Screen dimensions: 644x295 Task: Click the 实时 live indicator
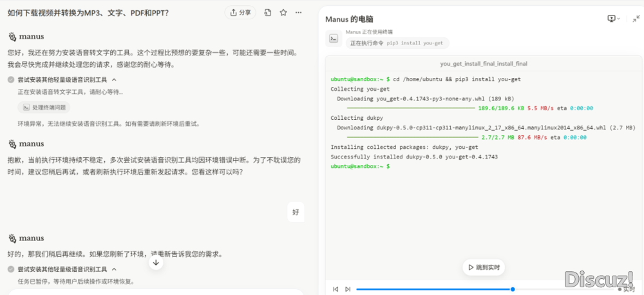coord(626,289)
